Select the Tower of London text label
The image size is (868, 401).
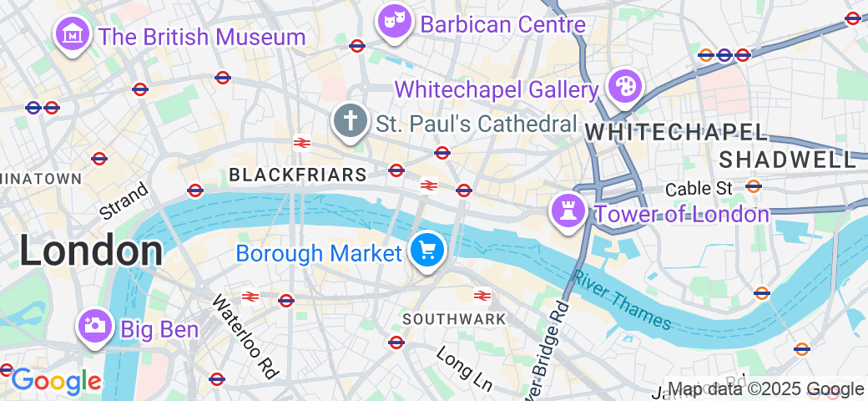(x=681, y=215)
